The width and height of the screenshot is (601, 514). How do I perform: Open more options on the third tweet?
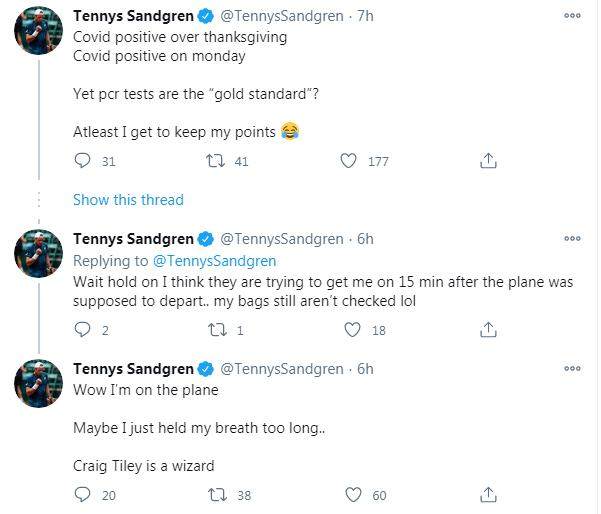tap(572, 369)
